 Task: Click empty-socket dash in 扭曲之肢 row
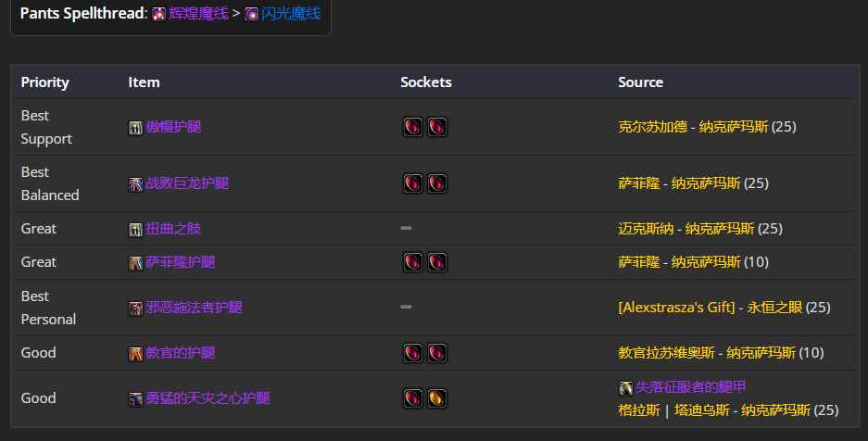pos(406,228)
